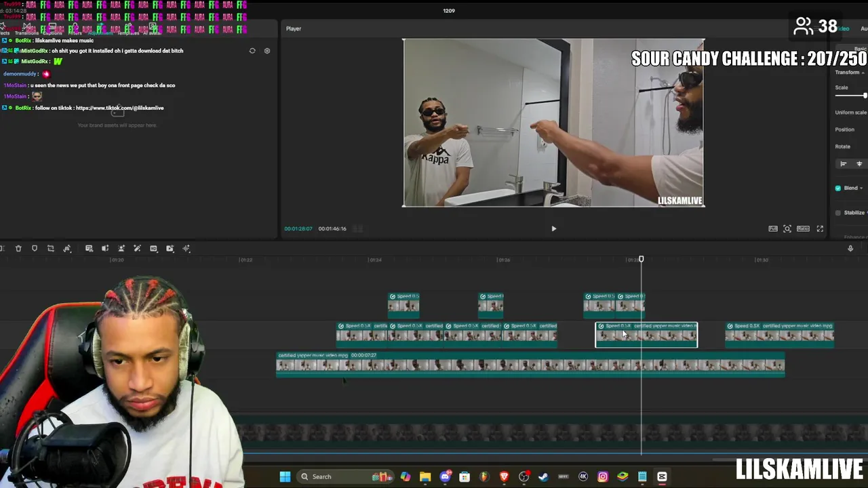This screenshot has width=868, height=488.
Task: Click the refresh icon in the chat overlay header
Action: (252, 51)
